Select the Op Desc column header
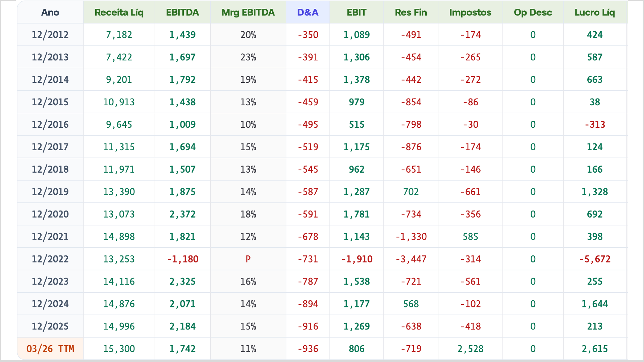This screenshot has width=644, height=362. point(533,12)
